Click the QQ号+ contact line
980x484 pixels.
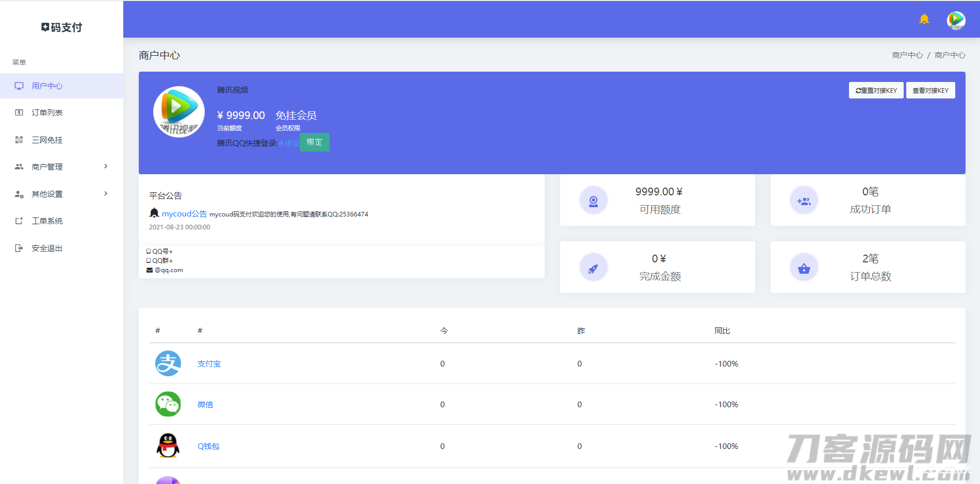click(159, 252)
